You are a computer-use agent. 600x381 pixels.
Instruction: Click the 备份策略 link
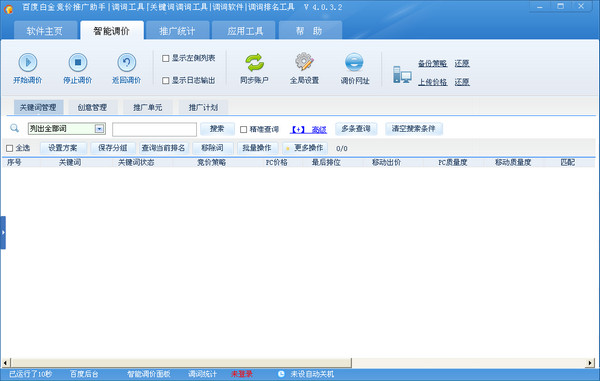pyautogui.click(x=432, y=64)
